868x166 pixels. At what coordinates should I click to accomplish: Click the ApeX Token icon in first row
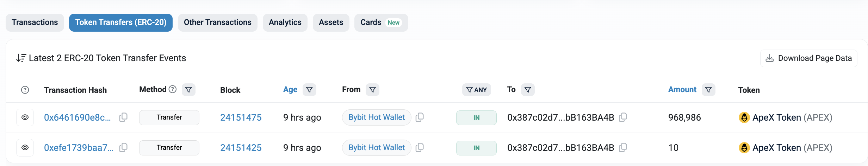pyautogui.click(x=744, y=117)
